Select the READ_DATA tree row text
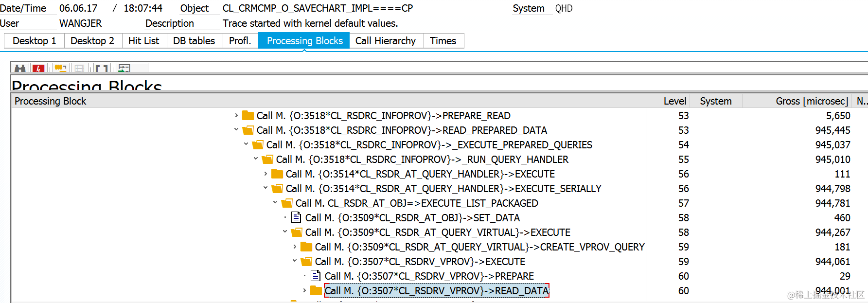 tap(437, 290)
